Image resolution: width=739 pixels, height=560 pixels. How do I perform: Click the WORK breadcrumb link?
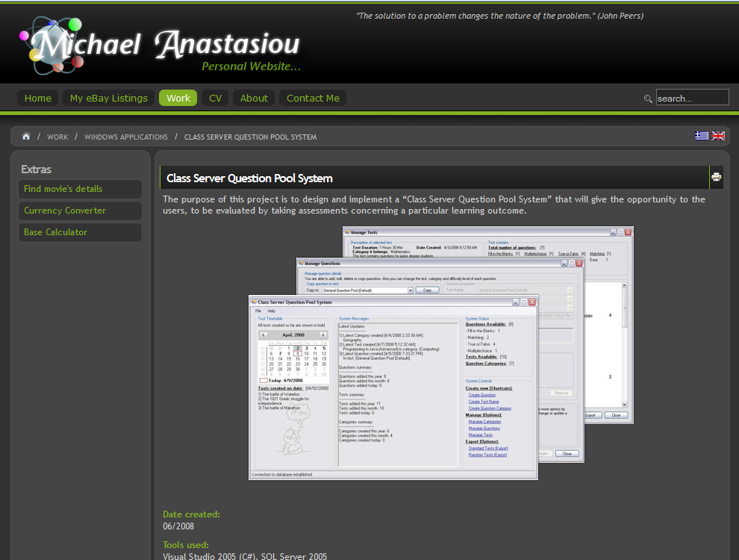point(57,137)
